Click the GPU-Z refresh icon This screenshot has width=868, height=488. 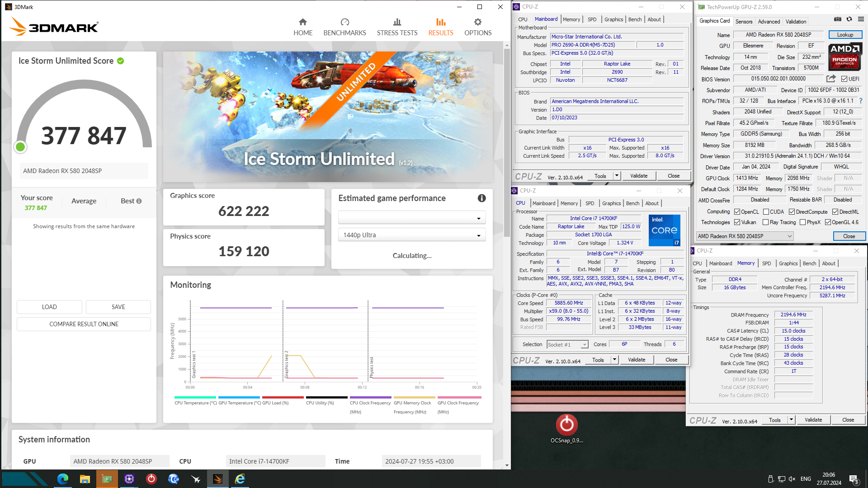[849, 19]
